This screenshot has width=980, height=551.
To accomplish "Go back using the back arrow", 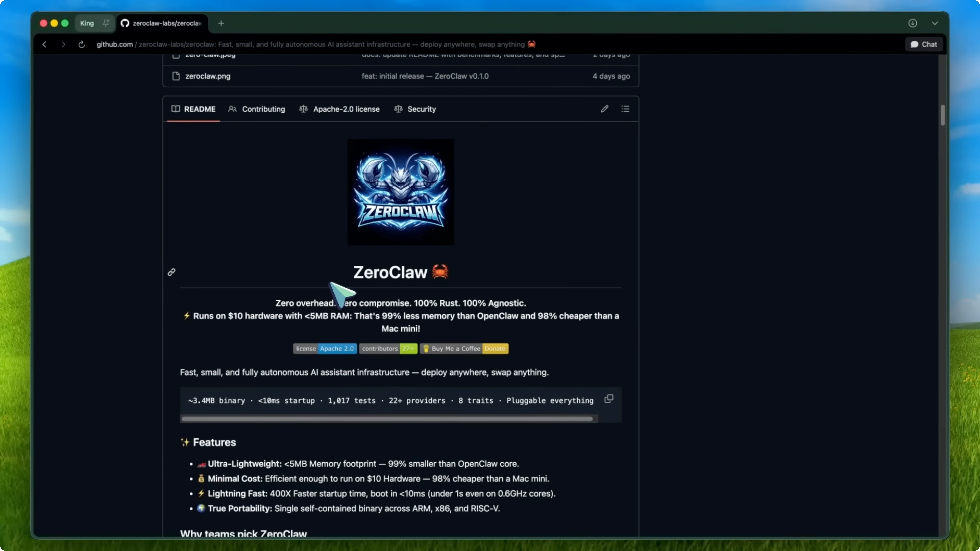I will [x=44, y=44].
